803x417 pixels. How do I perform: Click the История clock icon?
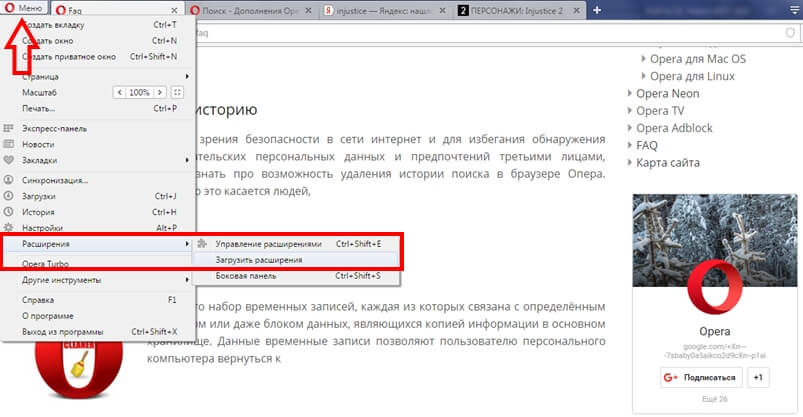coord(9,212)
